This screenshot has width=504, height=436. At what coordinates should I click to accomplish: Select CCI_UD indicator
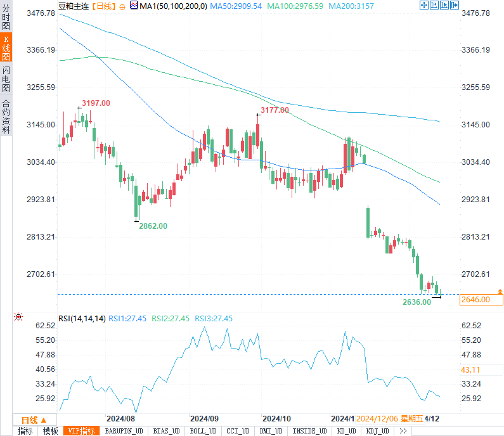tap(238, 431)
